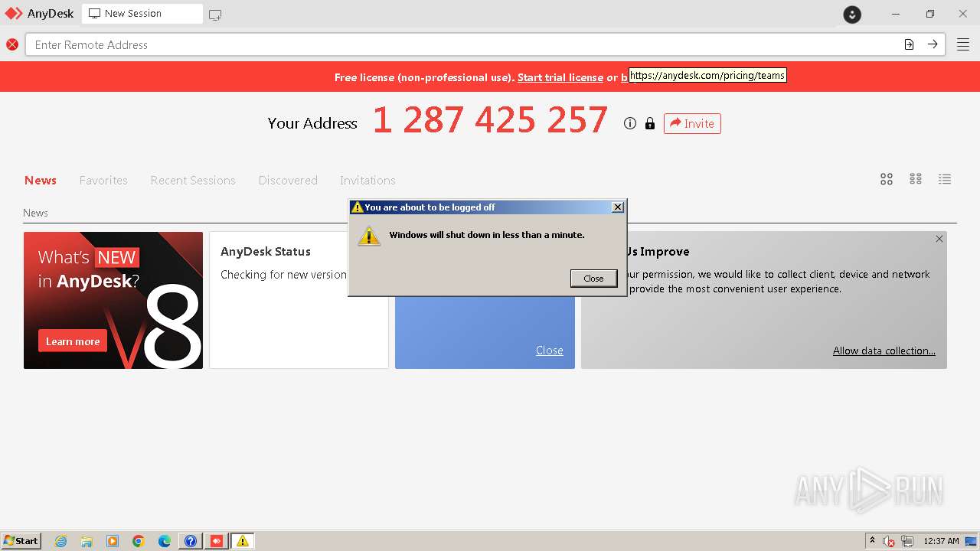Open the hamburger main menu
This screenshot has height=551, width=980.
pyautogui.click(x=963, y=44)
